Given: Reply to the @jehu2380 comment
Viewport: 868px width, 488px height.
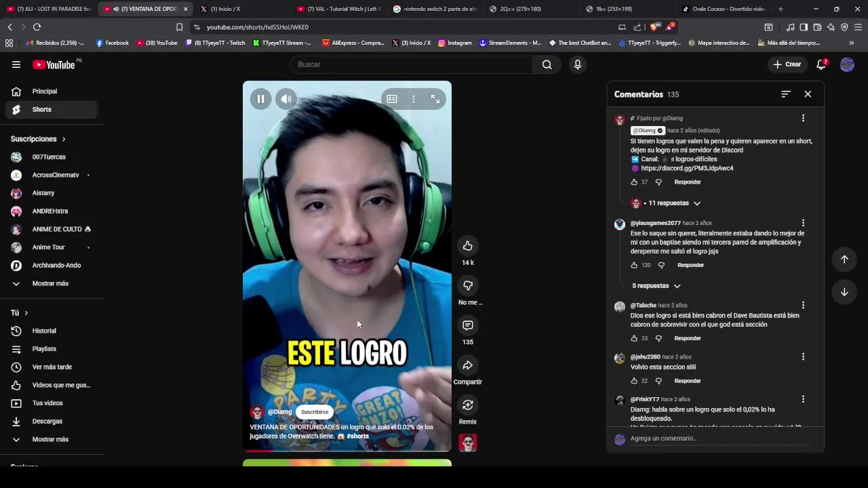Looking at the screenshot, I should [x=687, y=381].
